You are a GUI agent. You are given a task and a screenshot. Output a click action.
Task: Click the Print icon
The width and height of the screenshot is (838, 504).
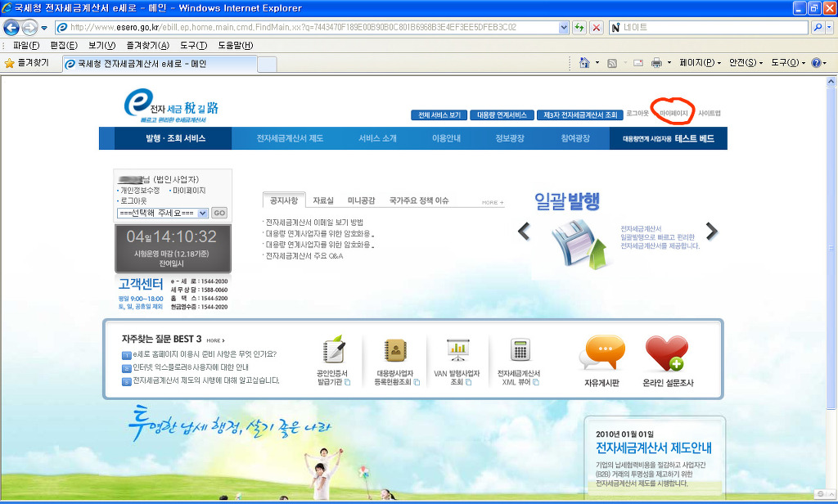(x=656, y=63)
